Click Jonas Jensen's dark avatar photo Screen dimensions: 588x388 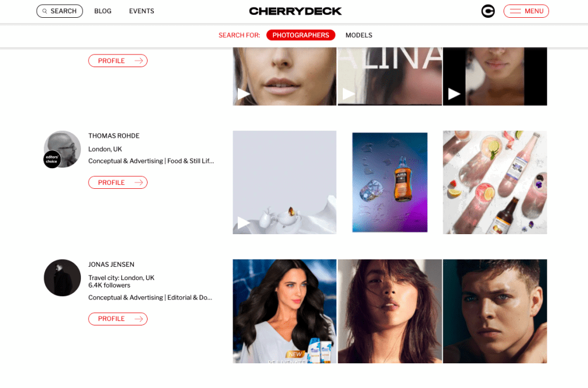[x=62, y=278]
